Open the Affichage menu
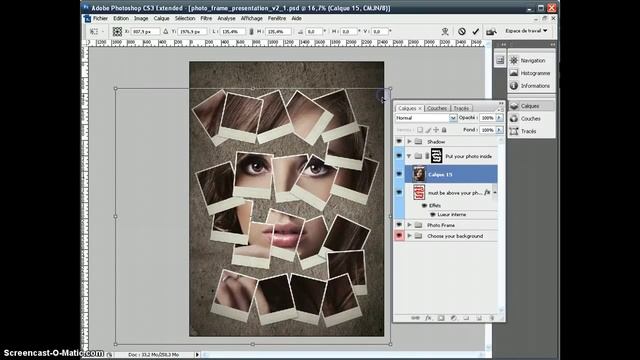The image size is (640, 360). pos(251,18)
